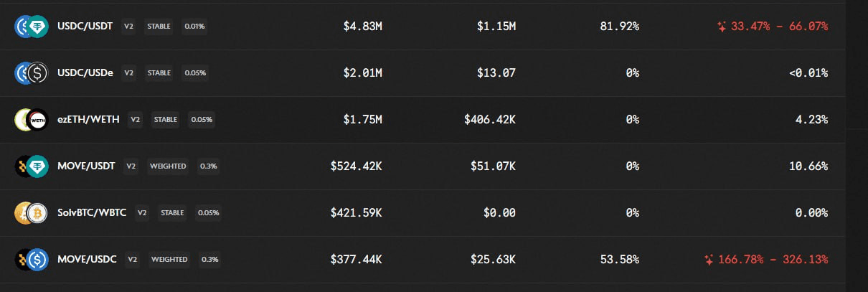Click the sparkle icon beside 166.78% APR
This screenshot has width=868, height=292.
coord(709,259)
